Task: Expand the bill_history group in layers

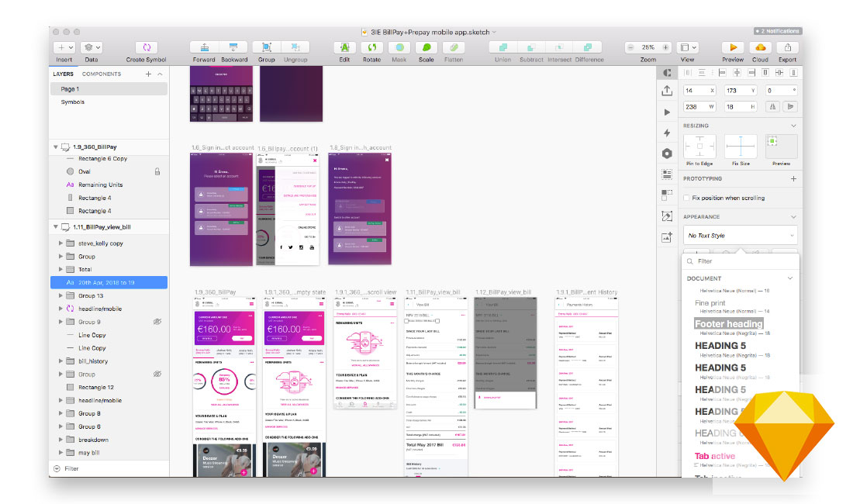Action: [60, 361]
